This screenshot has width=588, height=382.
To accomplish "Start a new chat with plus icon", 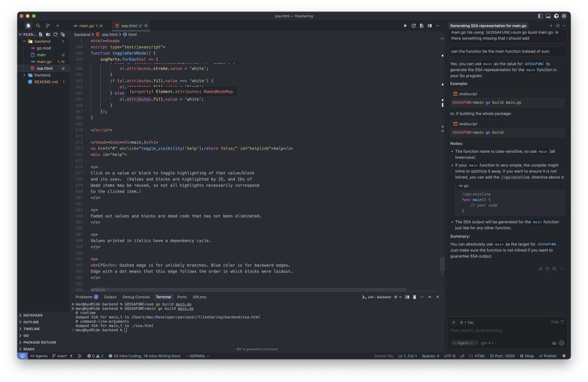I will tap(551, 25).
